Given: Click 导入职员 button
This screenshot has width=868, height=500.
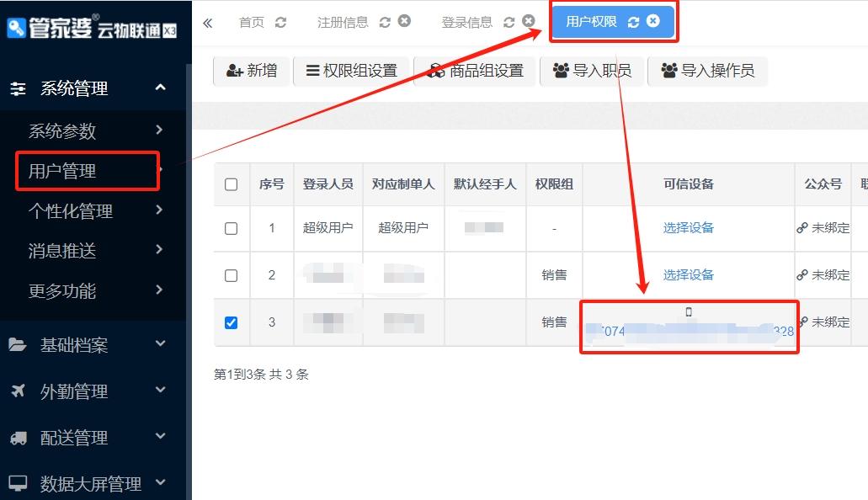Looking at the screenshot, I should tap(592, 71).
